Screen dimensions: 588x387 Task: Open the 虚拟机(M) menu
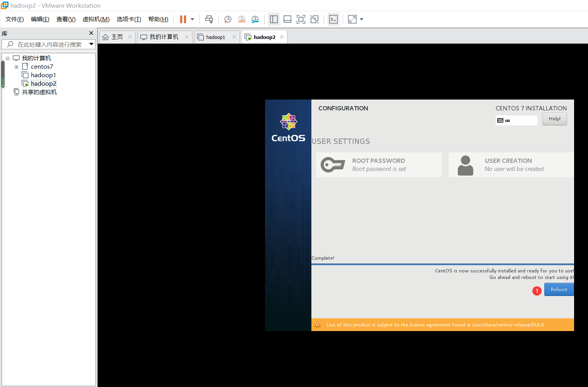96,19
